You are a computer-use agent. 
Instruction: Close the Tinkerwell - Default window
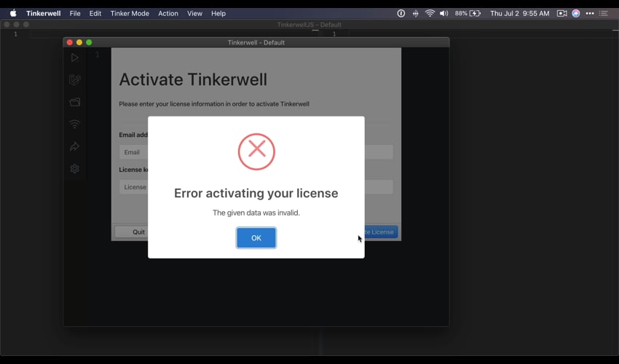pos(70,42)
